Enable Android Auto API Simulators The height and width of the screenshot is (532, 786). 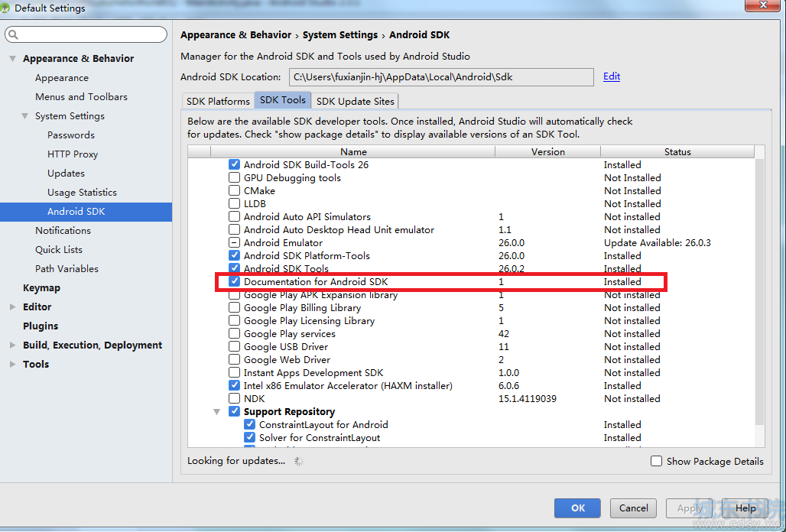coord(234,216)
